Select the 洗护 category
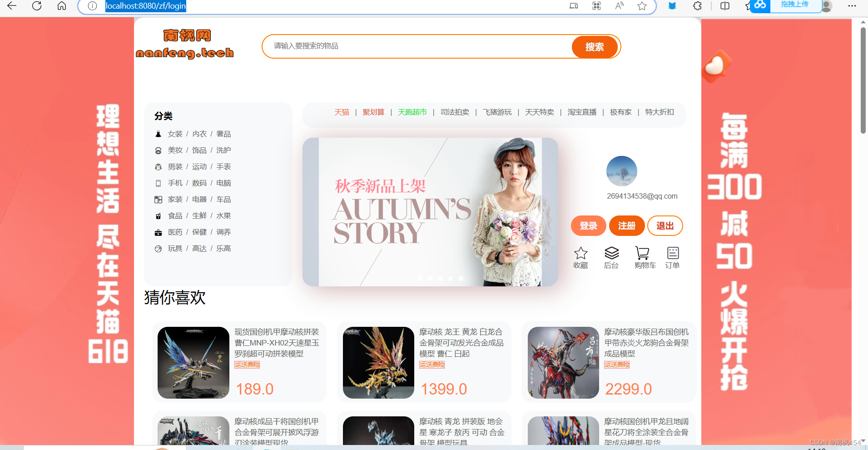This screenshot has width=868, height=450. (x=223, y=150)
